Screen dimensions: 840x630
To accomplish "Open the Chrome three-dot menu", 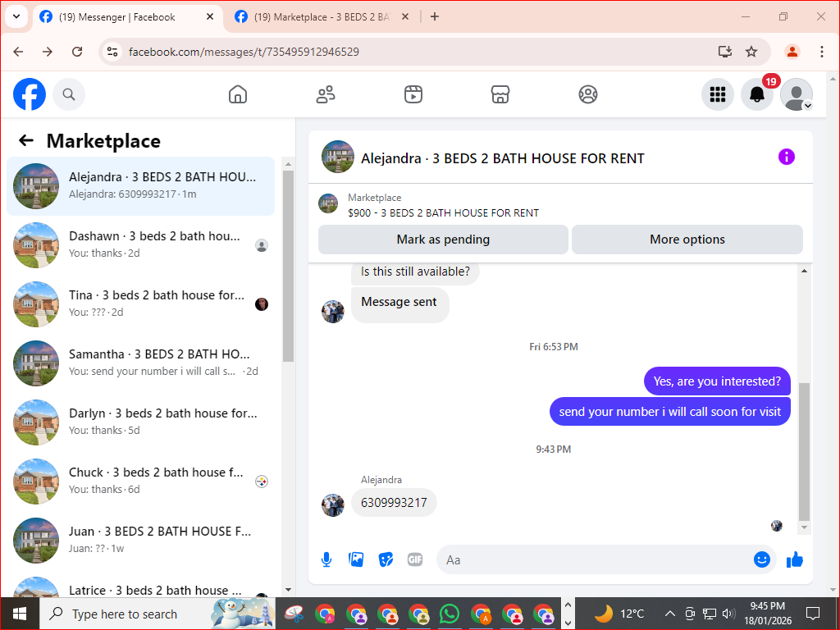I will click(x=821, y=52).
